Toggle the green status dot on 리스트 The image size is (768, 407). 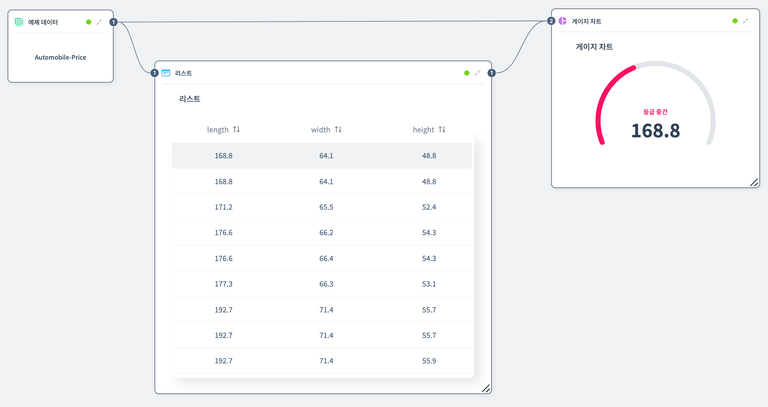[x=466, y=73]
